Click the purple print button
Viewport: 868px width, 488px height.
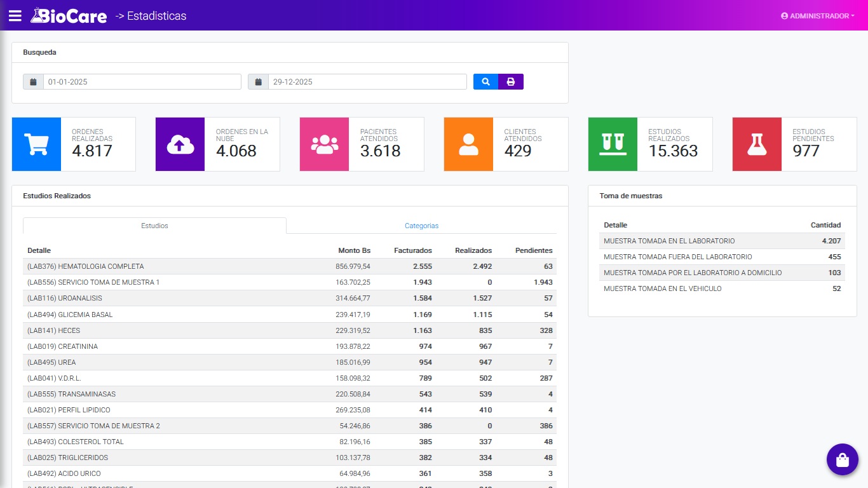click(511, 82)
